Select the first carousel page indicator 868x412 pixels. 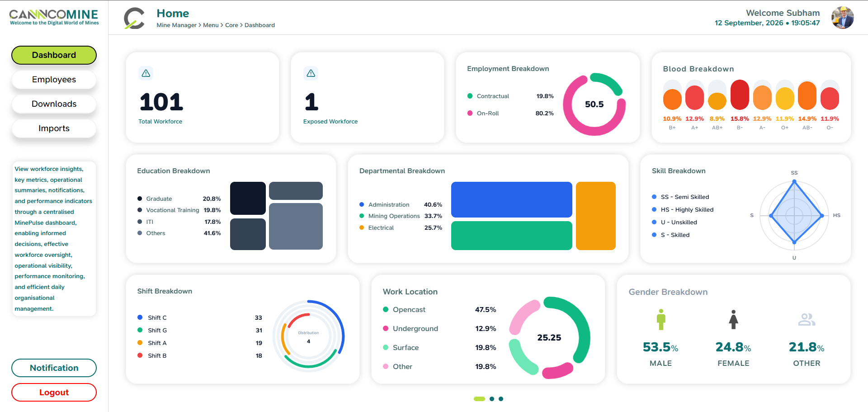479,399
